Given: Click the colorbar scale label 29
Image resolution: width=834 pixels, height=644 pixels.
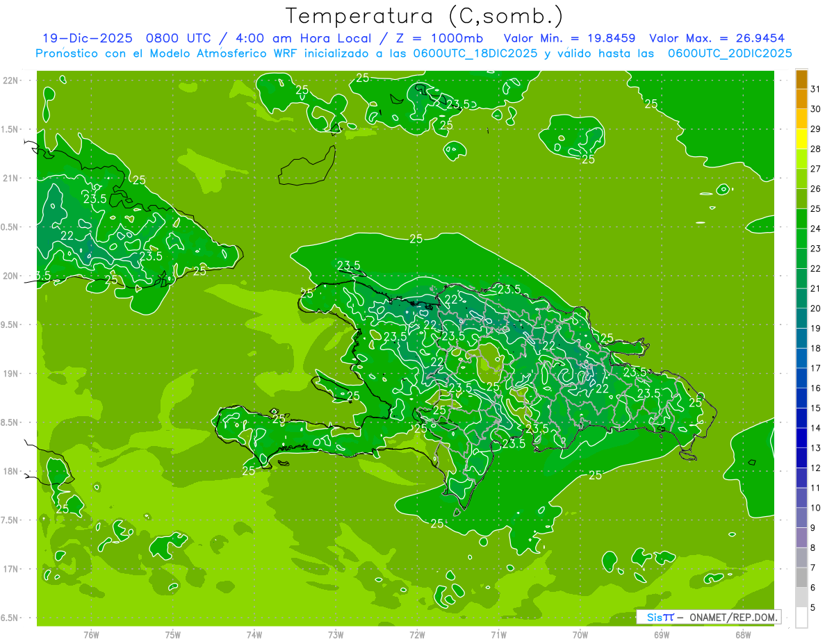Looking at the screenshot, I should (x=816, y=129).
